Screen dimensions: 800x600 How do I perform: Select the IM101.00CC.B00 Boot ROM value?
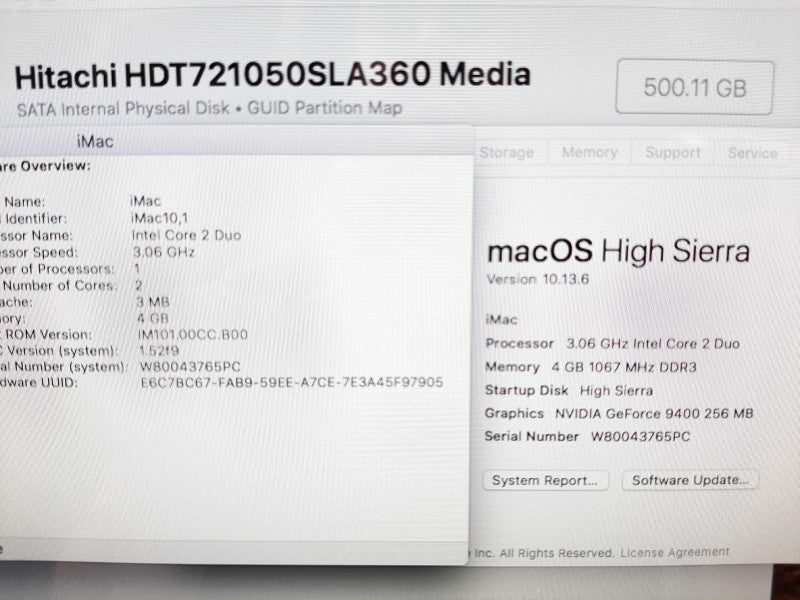click(193, 335)
